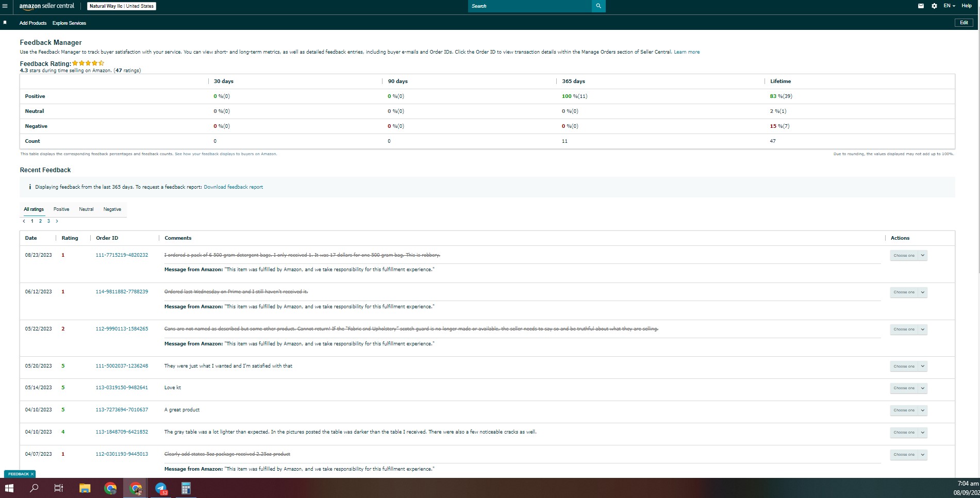Switch to the Neutral tab

[86, 209]
